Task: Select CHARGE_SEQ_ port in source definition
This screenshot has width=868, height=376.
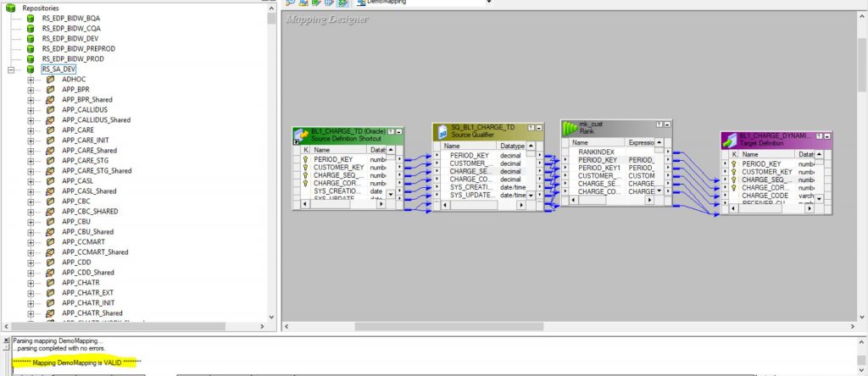Action: tap(338, 174)
